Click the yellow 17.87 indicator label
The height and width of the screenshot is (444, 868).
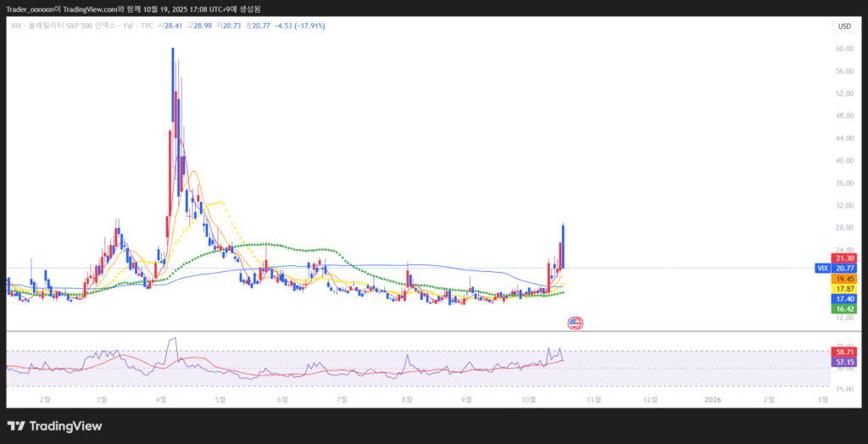844,289
